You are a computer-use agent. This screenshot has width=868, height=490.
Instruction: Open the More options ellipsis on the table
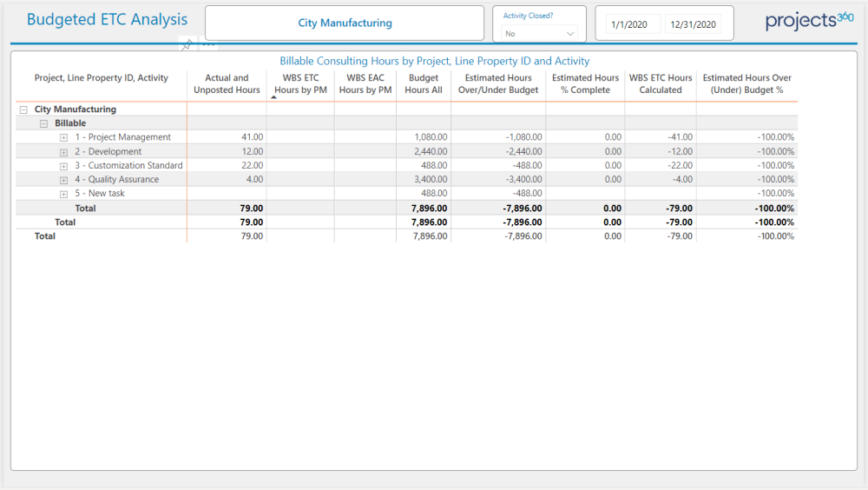pyautogui.click(x=208, y=44)
